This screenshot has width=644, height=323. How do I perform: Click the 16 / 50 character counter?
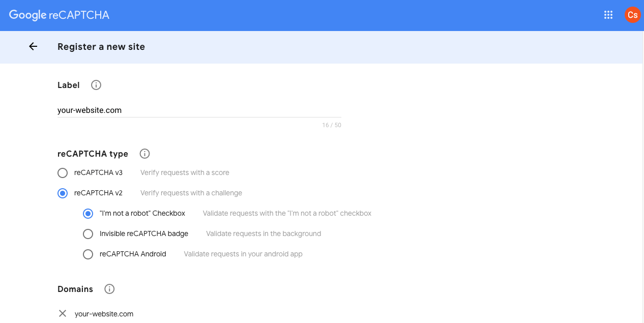333,125
